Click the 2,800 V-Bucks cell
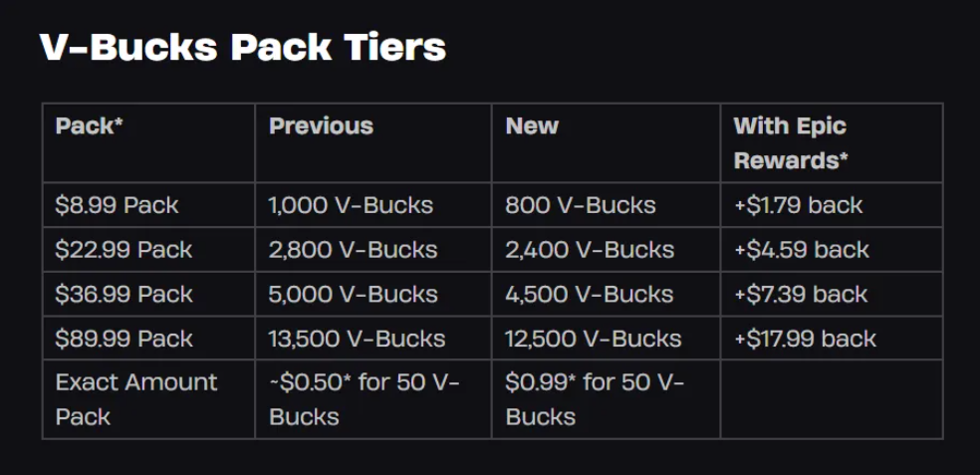980x475 pixels. point(373,249)
